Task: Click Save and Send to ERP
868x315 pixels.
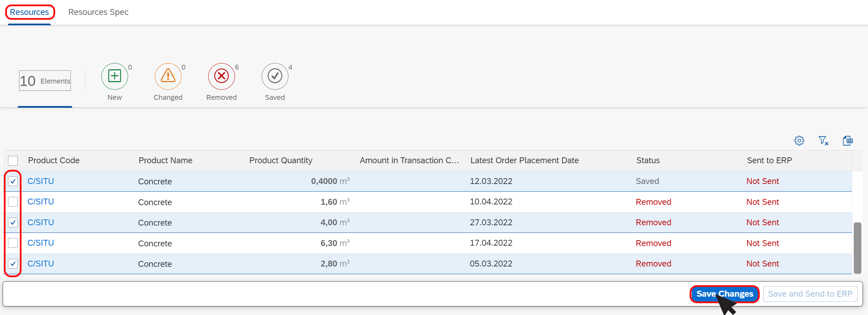Action: pos(810,294)
